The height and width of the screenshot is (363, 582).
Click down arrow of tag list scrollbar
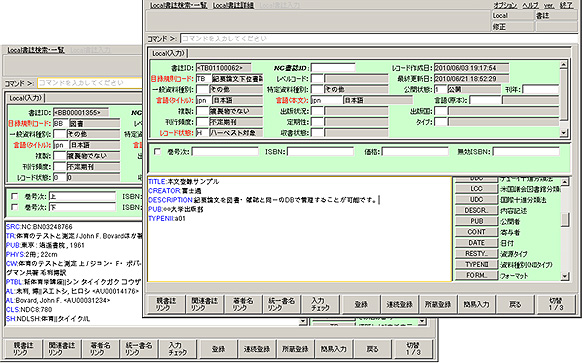click(x=565, y=276)
